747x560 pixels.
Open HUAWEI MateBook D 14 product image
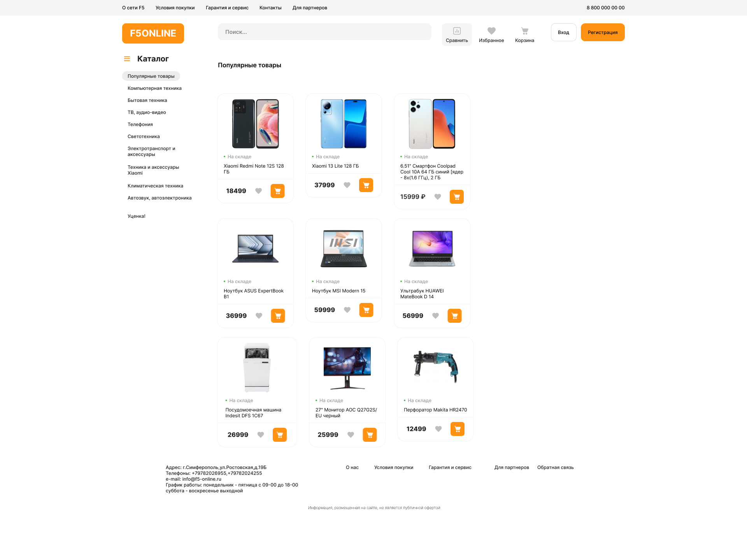[432, 248]
